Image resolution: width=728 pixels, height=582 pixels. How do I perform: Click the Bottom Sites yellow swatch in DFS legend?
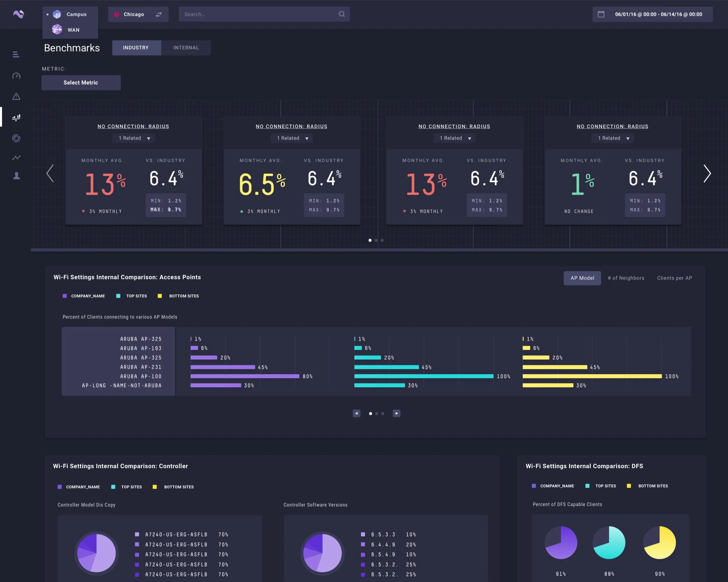point(629,486)
